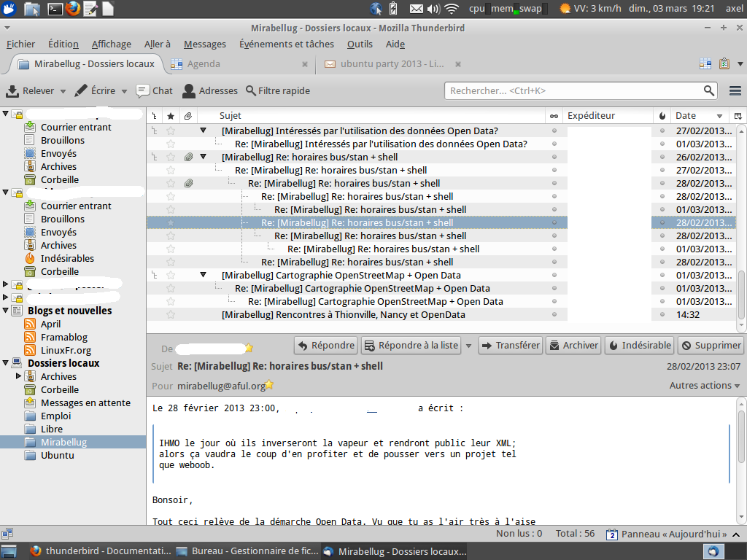
Task: Star the root horaires bus/stan thread message
Action: pyautogui.click(x=171, y=157)
